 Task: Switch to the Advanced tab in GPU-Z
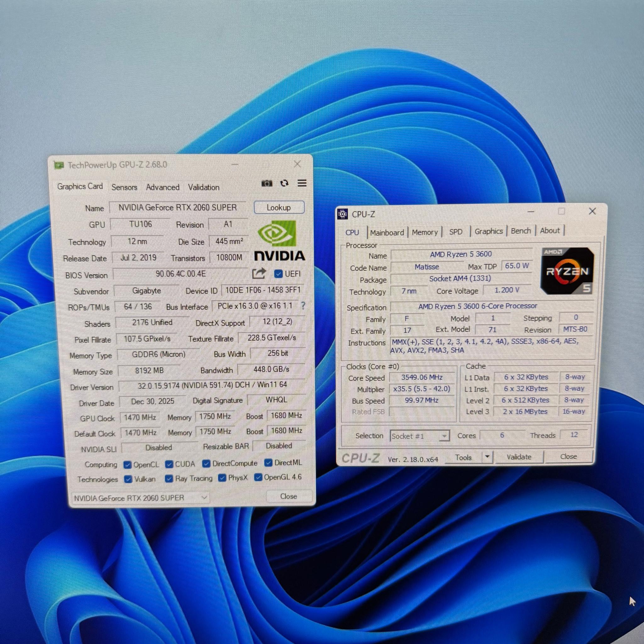coord(163,187)
